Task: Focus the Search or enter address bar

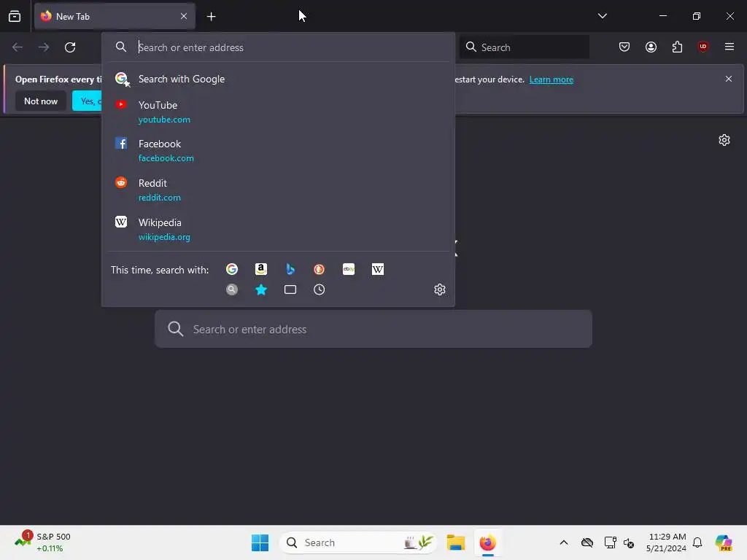Action: (278, 47)
